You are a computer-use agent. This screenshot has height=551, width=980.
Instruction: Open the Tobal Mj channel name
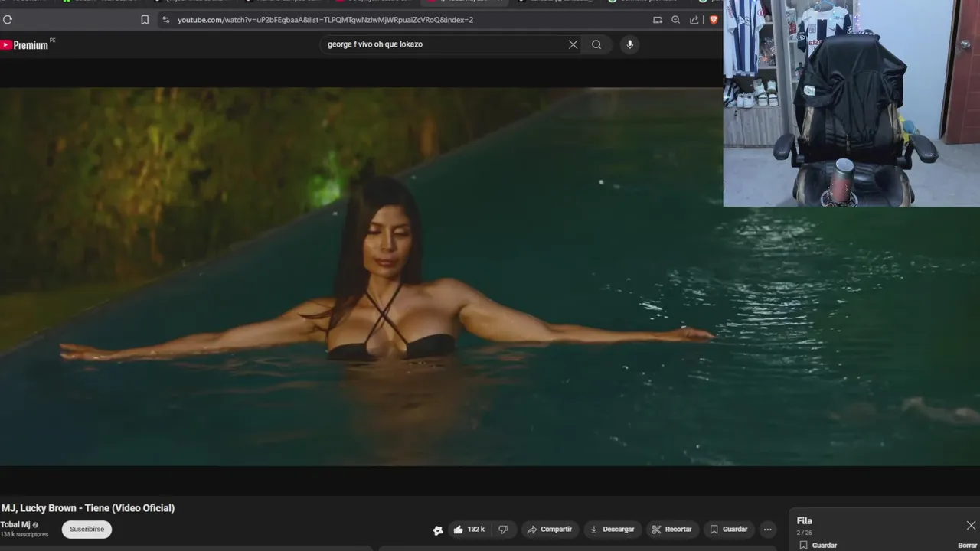(15, 525)
